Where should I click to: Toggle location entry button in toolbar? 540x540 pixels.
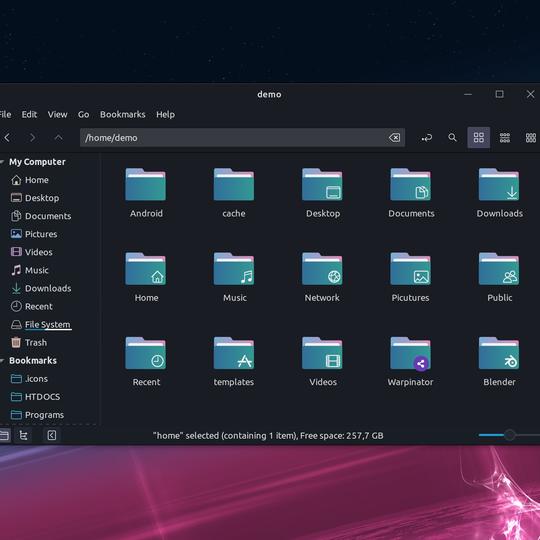pyautogui.click(x=427, y=138)
